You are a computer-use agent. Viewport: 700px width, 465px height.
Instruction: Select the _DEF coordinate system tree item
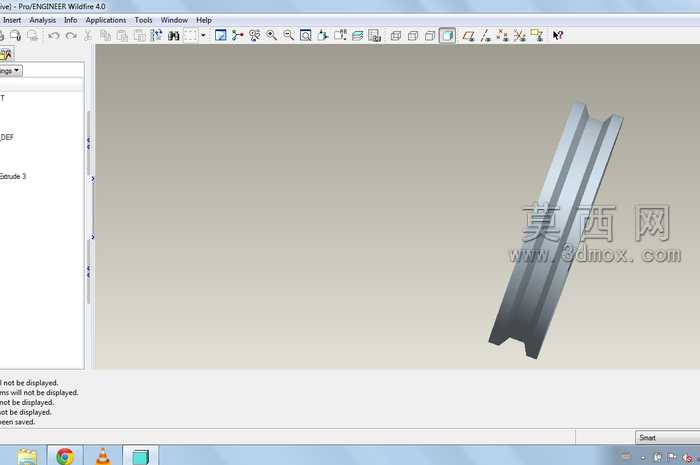pos(7,137)
